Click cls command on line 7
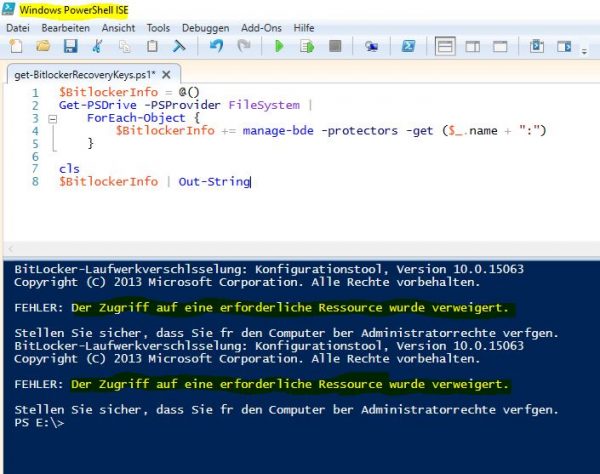Image resolution: width=600 pixels, height=474 pixels. pyautogui.click(x=69, y=169)
